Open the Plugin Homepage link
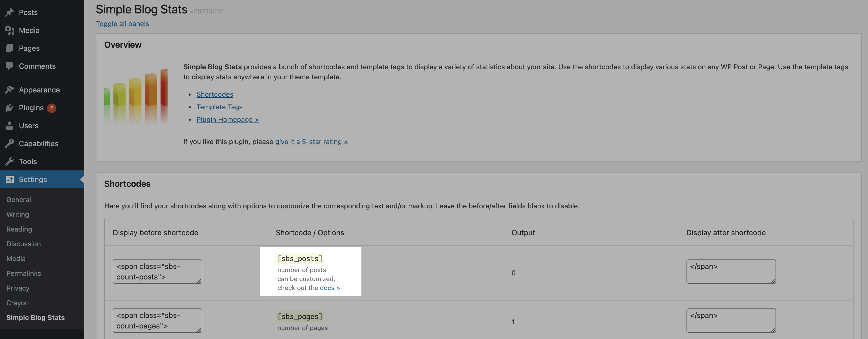This screenshot has height=339, width=868. tap(227, 120)
